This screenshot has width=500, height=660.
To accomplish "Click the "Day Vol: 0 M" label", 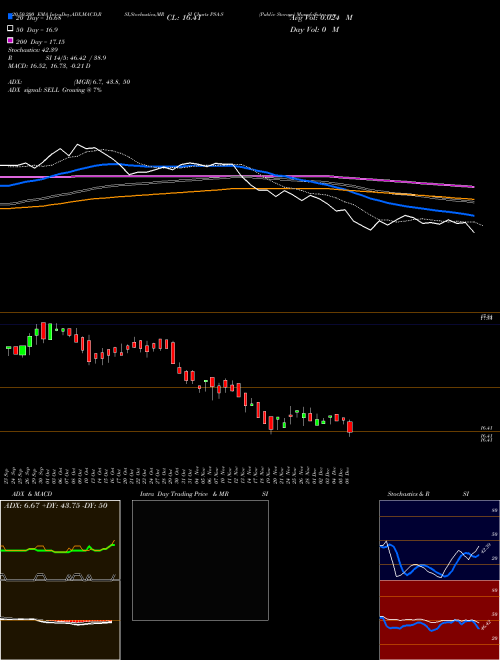I will tap(314, 29).
